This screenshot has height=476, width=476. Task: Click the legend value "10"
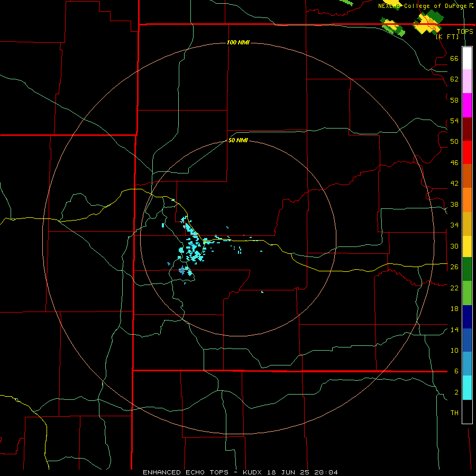click(x=454, y=350)
